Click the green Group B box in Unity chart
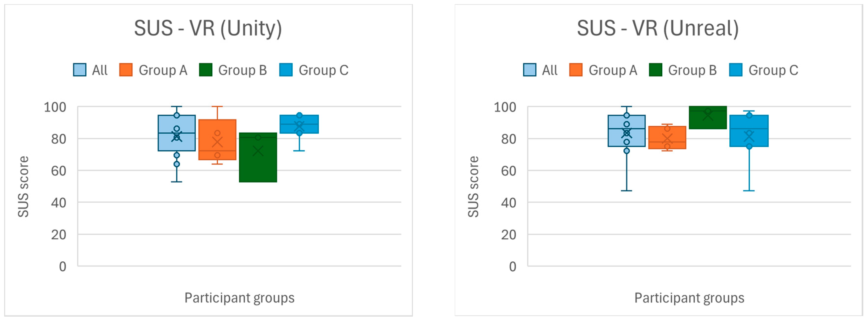868x321 pixels. tap(258, 165)
